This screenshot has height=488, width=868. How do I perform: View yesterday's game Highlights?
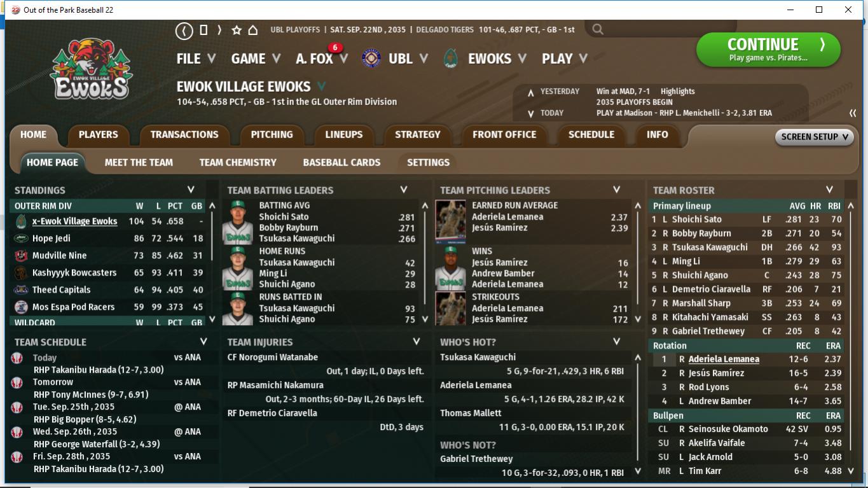pyautogui.click(x=677, y=92)
